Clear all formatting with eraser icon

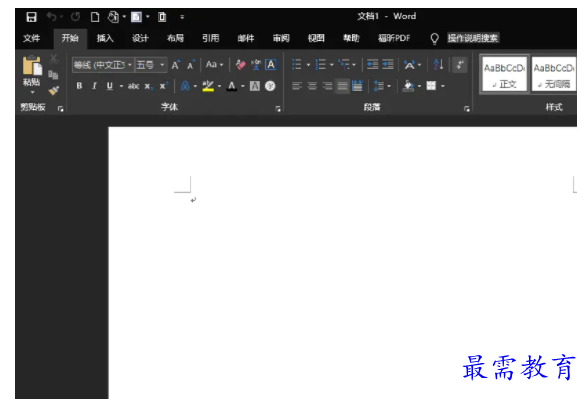[x=241, y=65]
